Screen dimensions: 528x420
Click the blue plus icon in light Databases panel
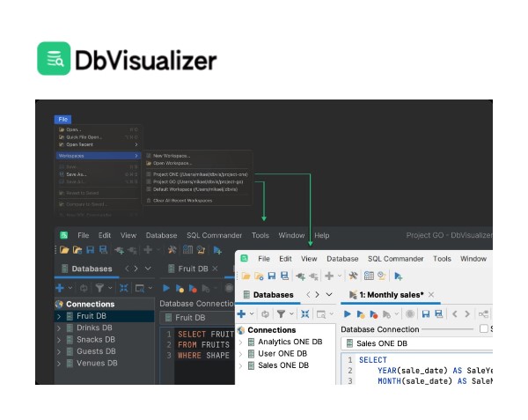tap(241, 313)
